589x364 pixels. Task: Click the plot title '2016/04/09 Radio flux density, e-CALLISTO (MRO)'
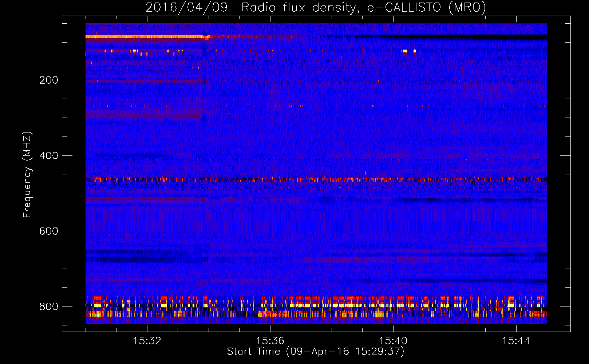(x=316, y=7)
